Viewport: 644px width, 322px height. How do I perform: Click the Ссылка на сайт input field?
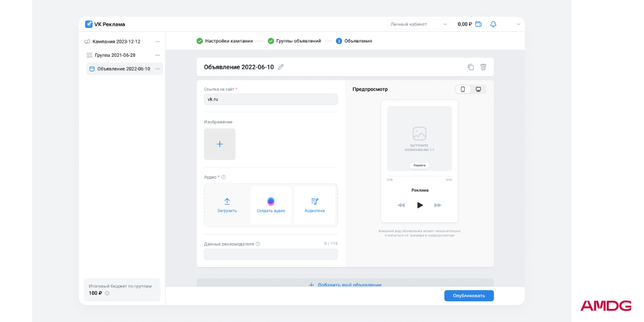[x=270, y=99]
